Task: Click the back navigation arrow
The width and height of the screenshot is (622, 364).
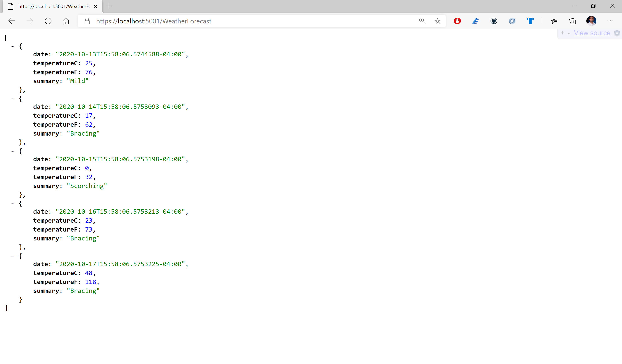Action: pyautogui.click(x=12, y=21)
